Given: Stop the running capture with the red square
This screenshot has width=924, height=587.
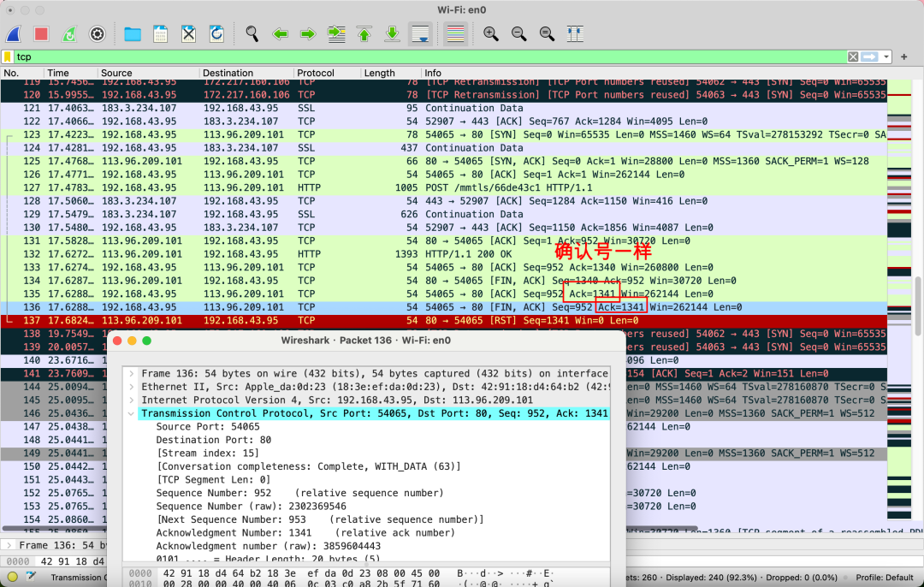Looking at the screenshot, I should tap(41, 34).
